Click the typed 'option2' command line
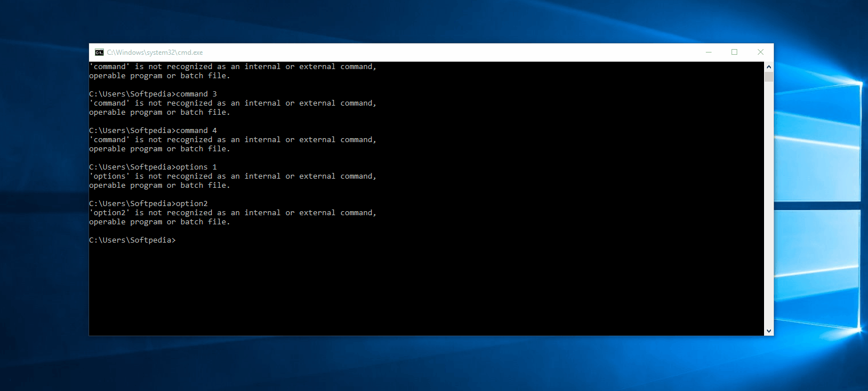The width and height of the screenshot is (868, 391). coord(148,204)
